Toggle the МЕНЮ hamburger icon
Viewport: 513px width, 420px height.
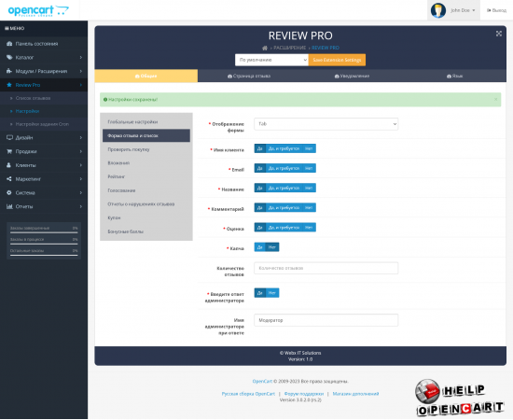tap(7, 29)
